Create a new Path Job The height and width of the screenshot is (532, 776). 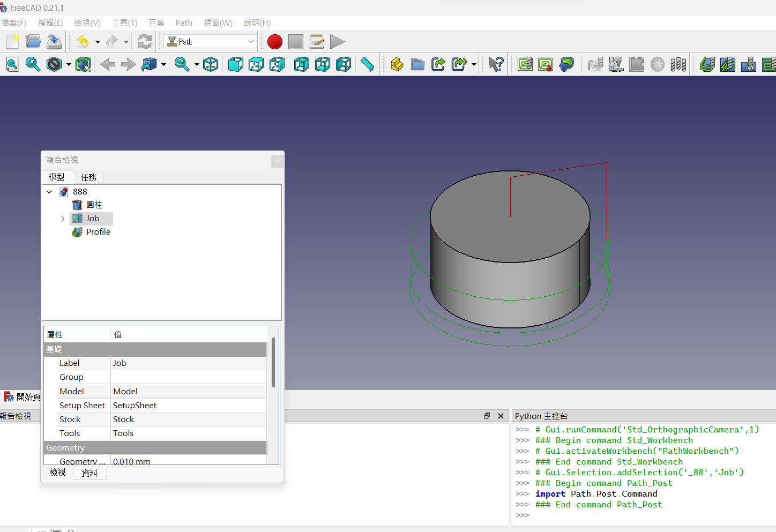[x=524, y=64]
